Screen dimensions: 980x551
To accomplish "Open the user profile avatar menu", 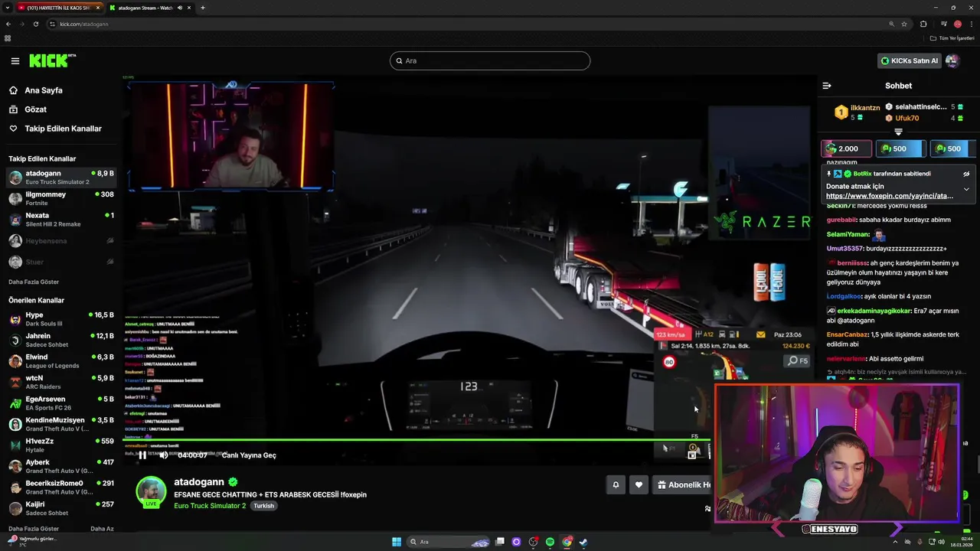I will (952, 60).
